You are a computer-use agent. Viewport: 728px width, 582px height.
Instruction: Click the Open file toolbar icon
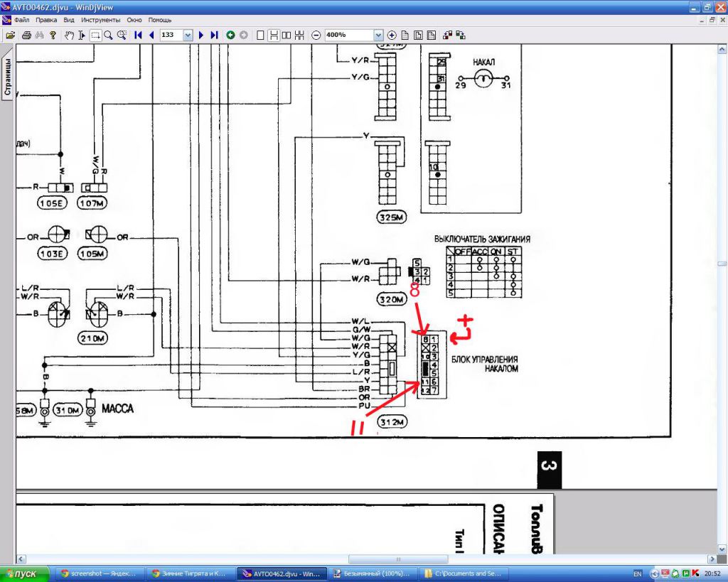coord(11,35)
